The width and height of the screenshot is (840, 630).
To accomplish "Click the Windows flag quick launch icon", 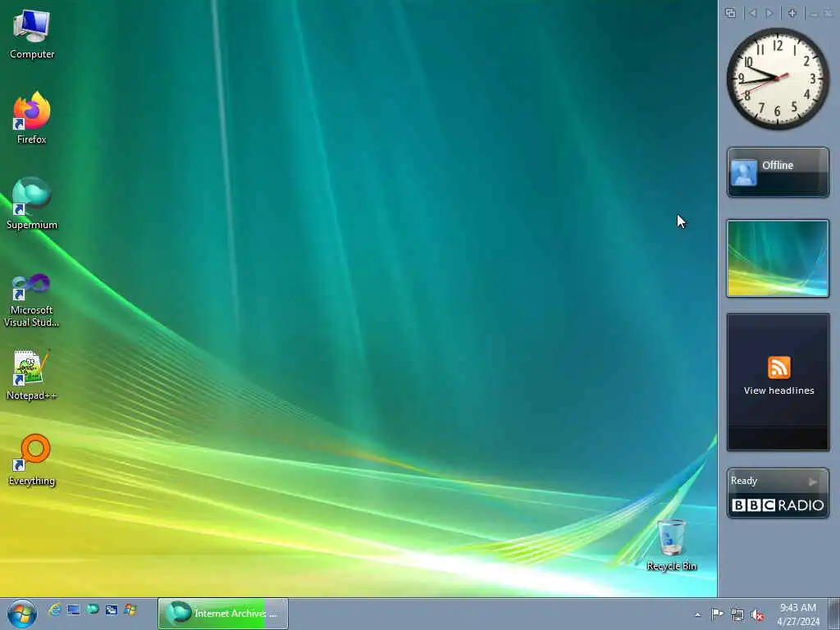I will [x=130, y=609].
